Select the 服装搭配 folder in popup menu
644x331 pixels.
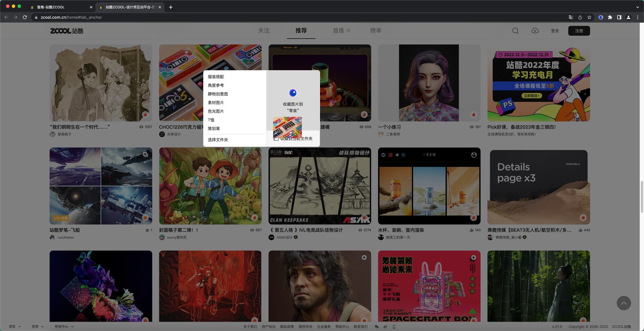pyautogui.click(x=216, y=77)
